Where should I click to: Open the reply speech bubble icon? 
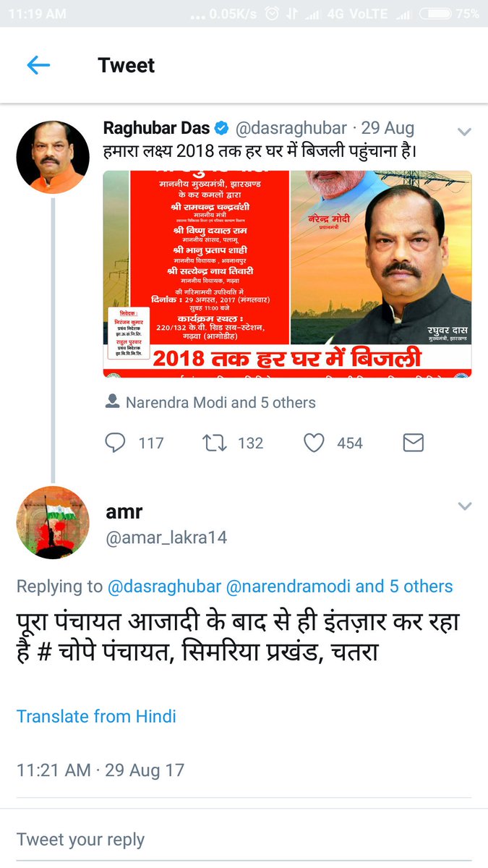[115, 443]
